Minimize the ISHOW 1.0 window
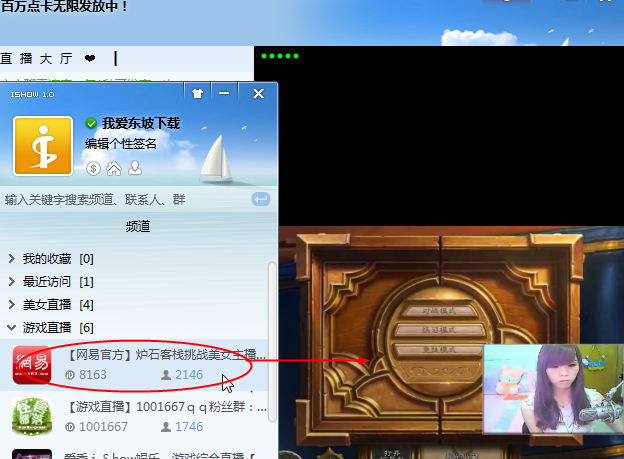 click(x=224, y=93)
